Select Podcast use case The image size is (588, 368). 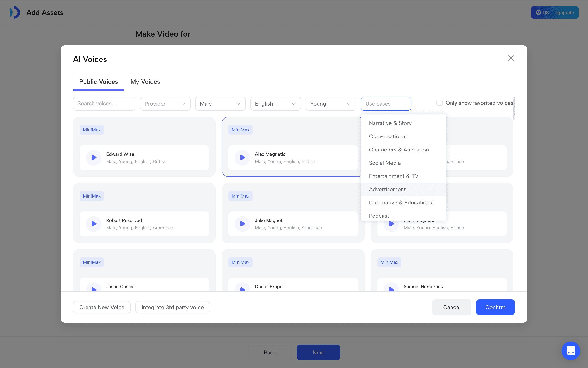[404, 215]
